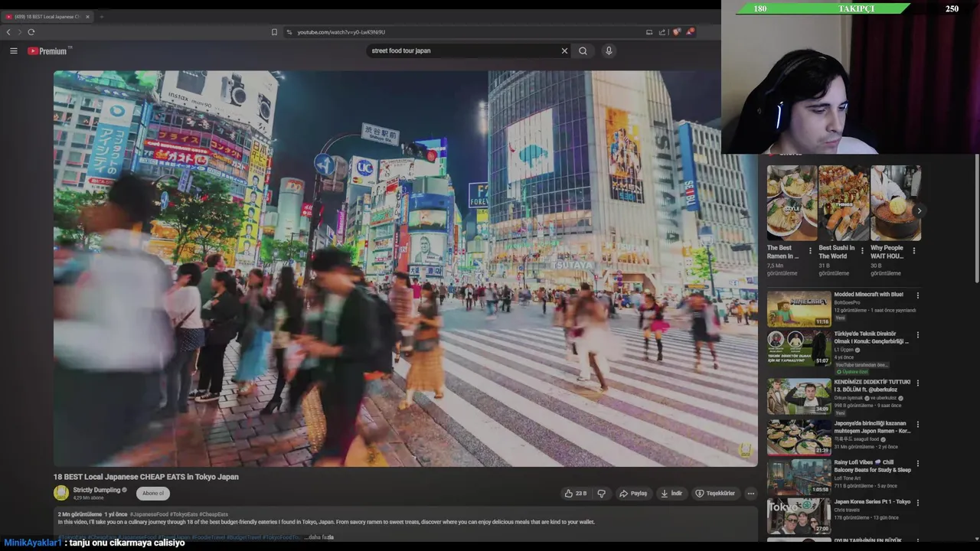The width and height of the screenshot is (980, 551).
Task: Click 'Lofi Tone Art' channel name
Action: [x=847, y=478]
